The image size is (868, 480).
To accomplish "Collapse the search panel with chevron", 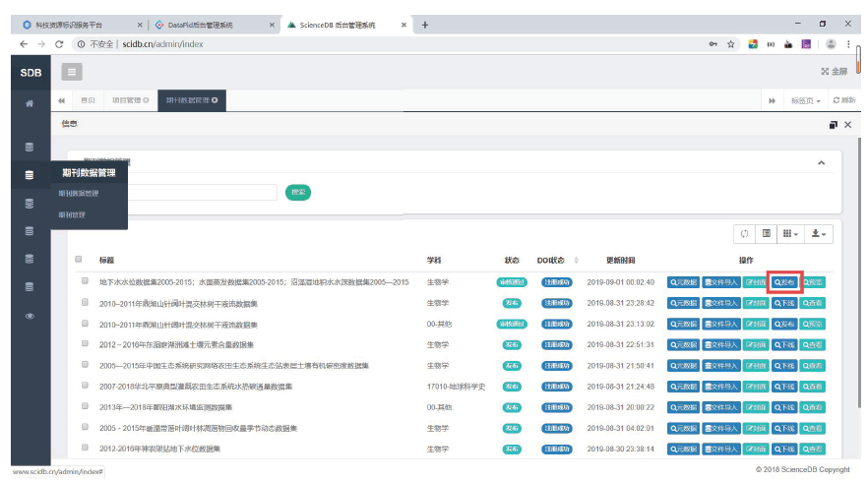I will point(821,162).
